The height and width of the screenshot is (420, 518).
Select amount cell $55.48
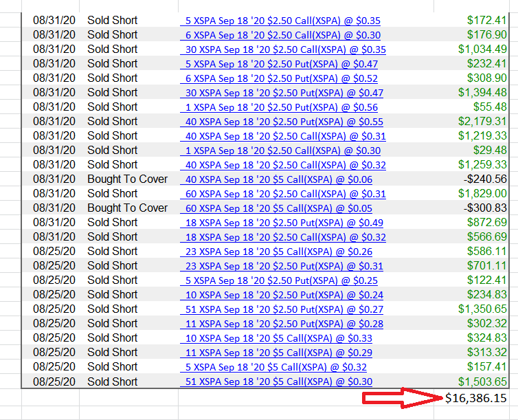pos(490,107)
